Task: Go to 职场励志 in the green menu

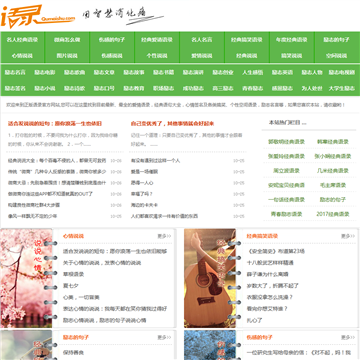Action: coord(163,88)
